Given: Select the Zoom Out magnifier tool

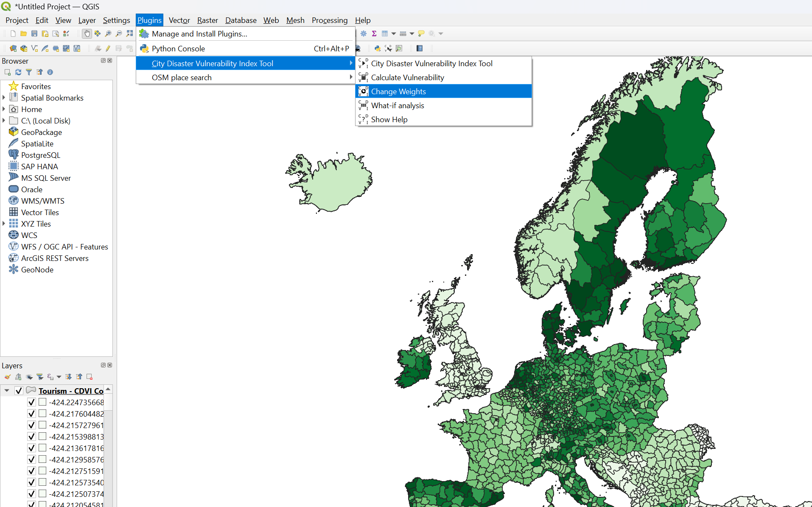Looking at the screenshot, I should [x=119, y=34].
